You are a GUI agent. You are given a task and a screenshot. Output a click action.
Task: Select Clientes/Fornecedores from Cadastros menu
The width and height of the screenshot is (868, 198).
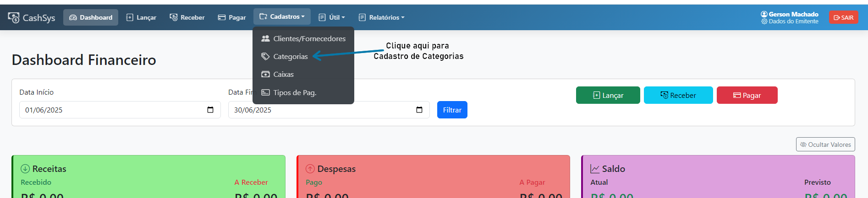(303, 38)
